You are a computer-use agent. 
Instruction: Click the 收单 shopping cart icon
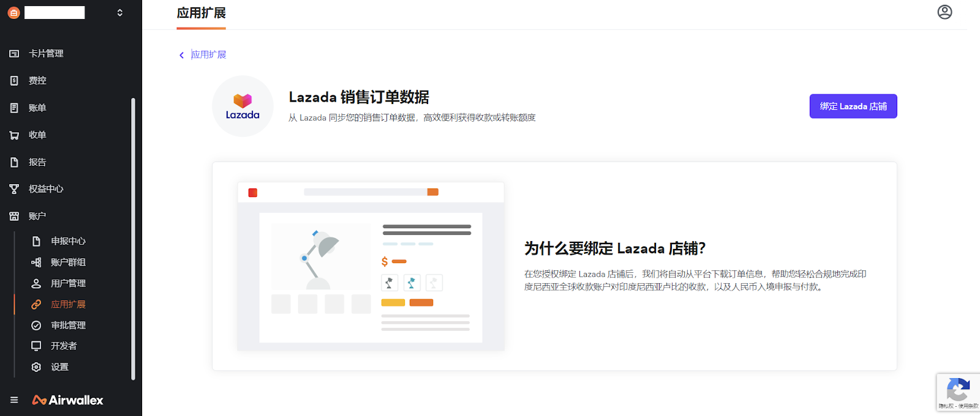[x=14, y=135]
